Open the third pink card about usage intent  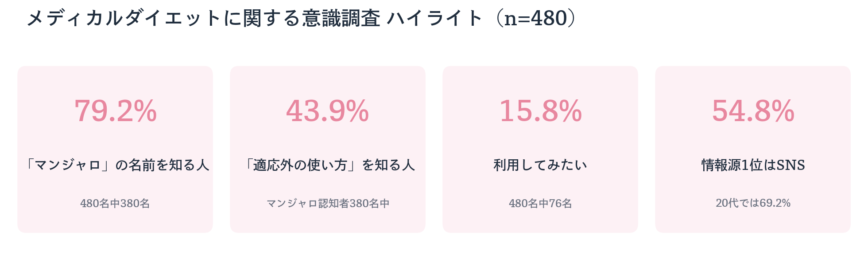[540, 149]
